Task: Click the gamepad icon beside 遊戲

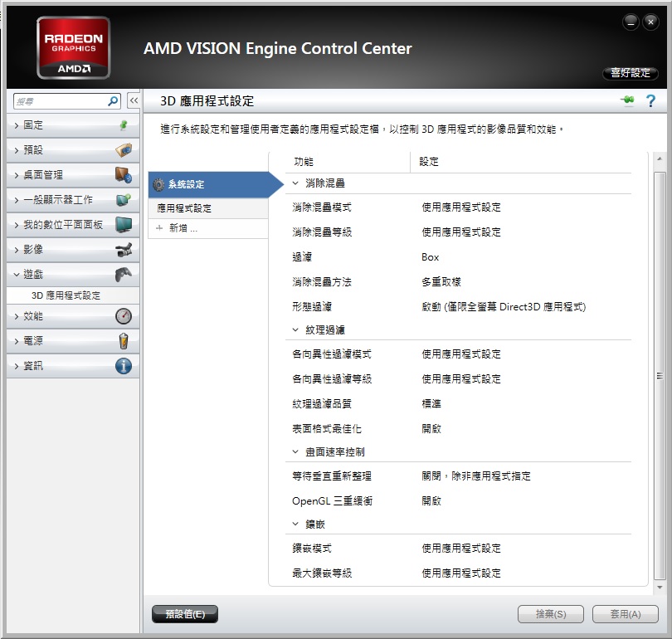Action: [123, 275]
